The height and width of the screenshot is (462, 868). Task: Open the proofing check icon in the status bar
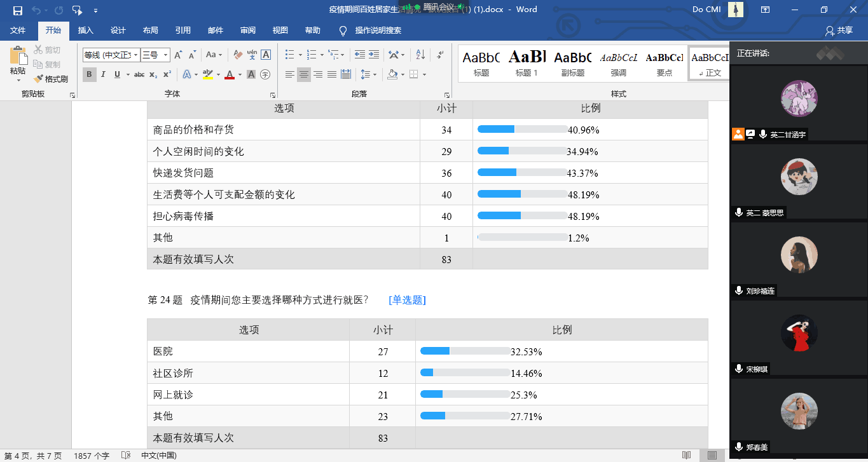126,456
